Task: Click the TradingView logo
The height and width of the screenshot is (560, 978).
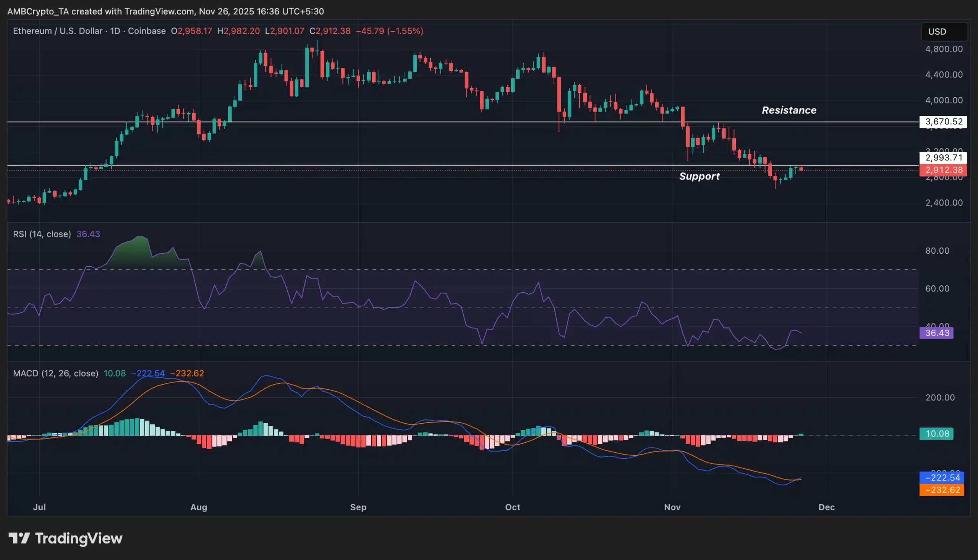Action: [x=65, y=539]
